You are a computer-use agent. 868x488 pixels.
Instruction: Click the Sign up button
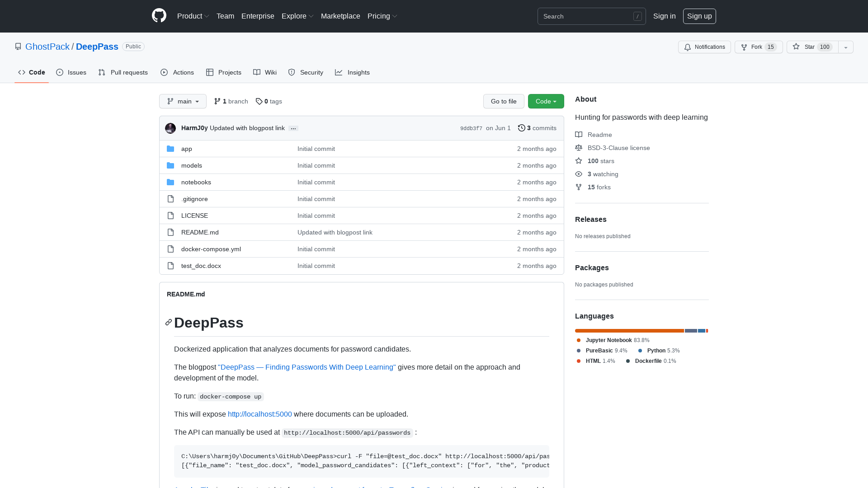(x=699, y=16)
